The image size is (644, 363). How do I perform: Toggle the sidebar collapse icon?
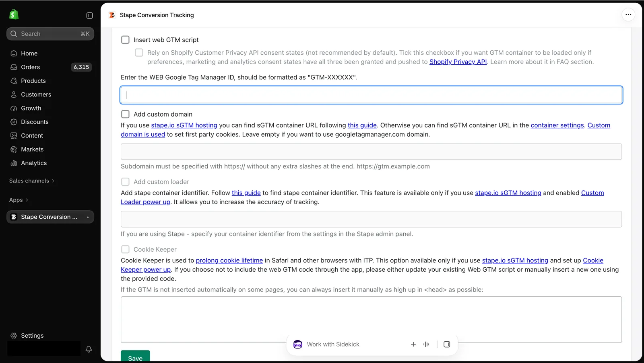89,15
